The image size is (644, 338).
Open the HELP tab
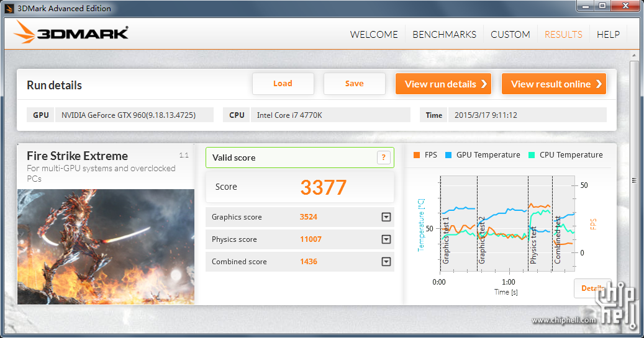point(608,35)
